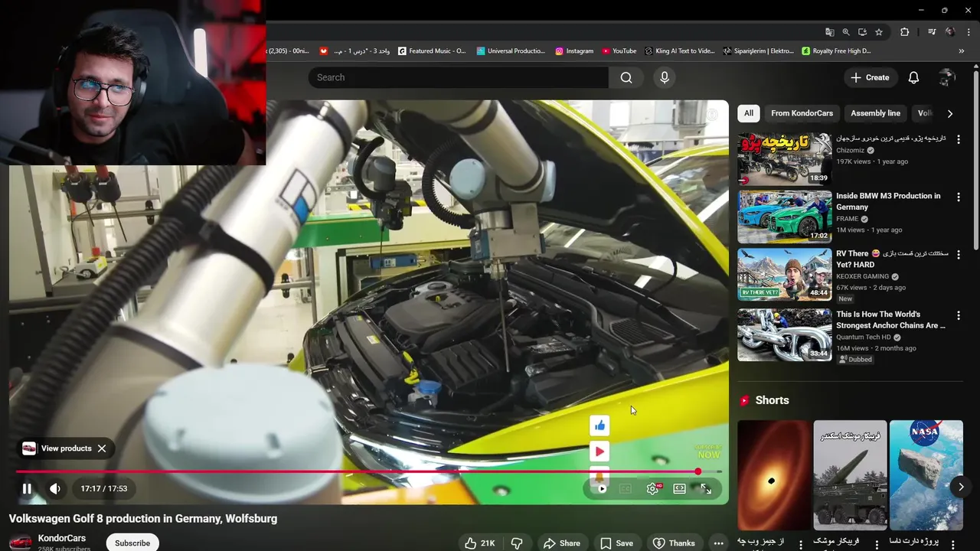Show more filter chips with the arrow
Viewport: 980px width, 551px height.
tap(950, 113)
